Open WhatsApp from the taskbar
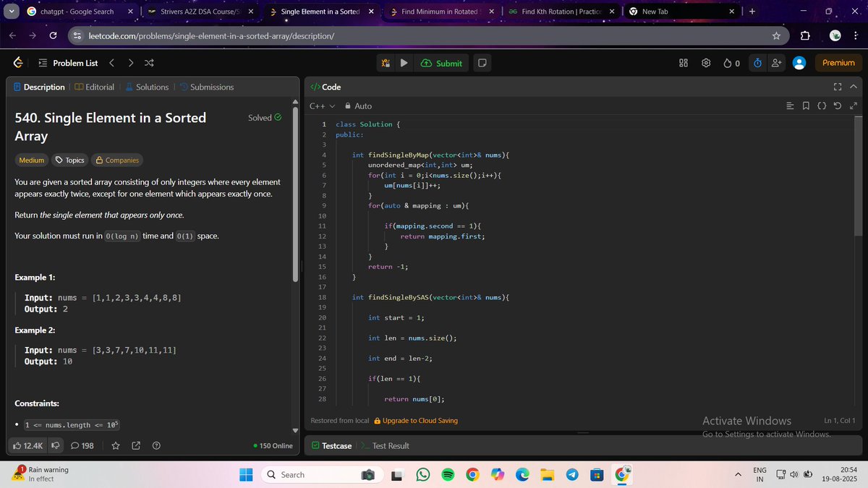The image size is (868, 488). 423,474
